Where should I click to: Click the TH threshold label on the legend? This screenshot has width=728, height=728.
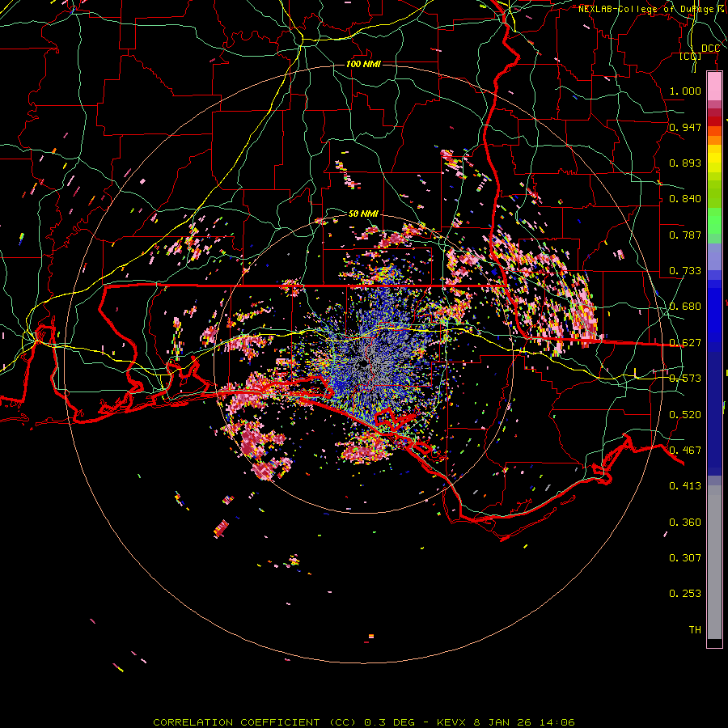pyautogui.click(x=695, y=630)
